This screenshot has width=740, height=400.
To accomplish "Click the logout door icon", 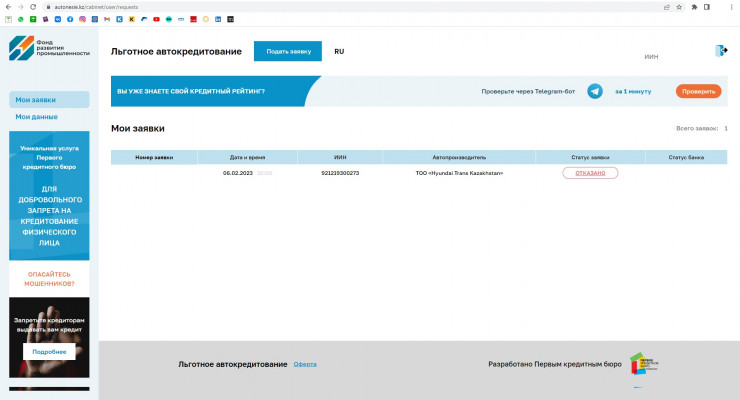I will [721, 51].
